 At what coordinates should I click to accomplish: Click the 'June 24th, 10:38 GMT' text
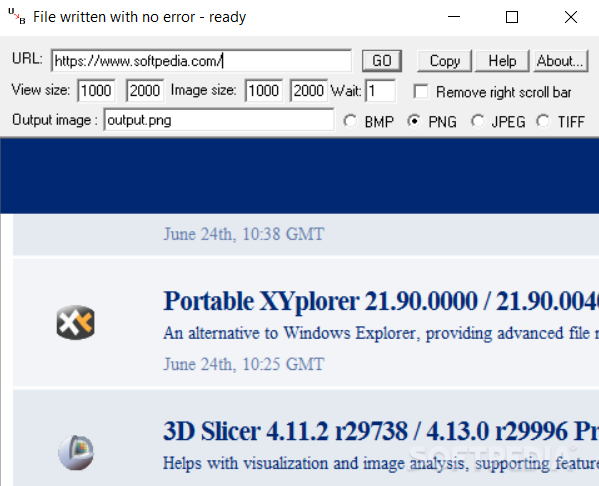(244, 234)
